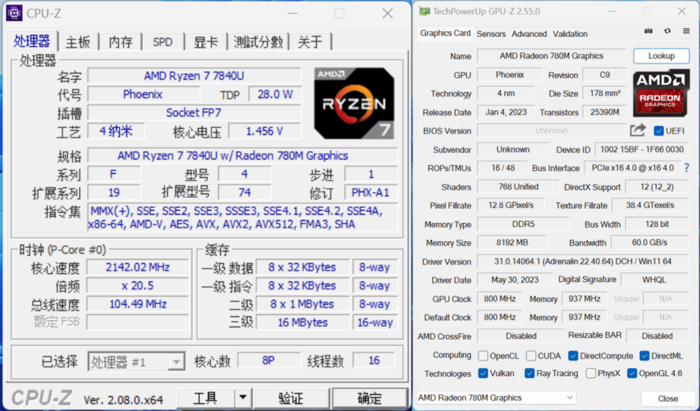The width and height of the screenshot is (700, 411).
Task: Click the Close button in GPU-Z
Action: tap(667, 398)
